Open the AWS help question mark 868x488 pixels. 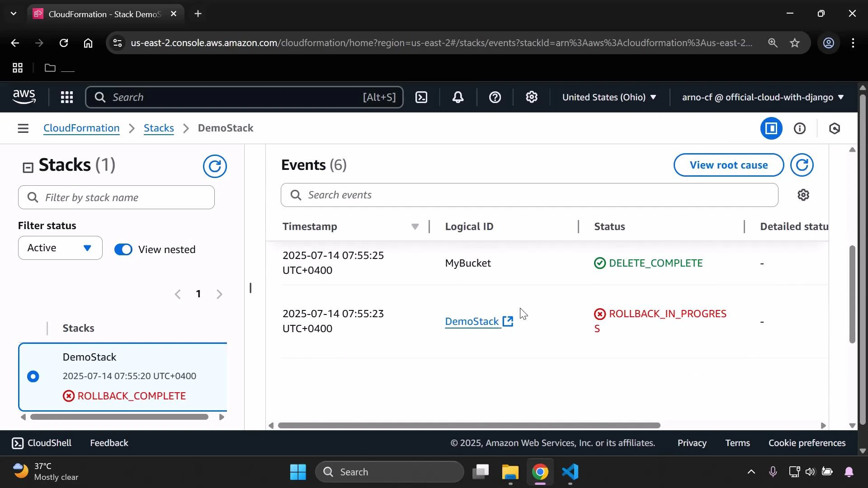495,97
